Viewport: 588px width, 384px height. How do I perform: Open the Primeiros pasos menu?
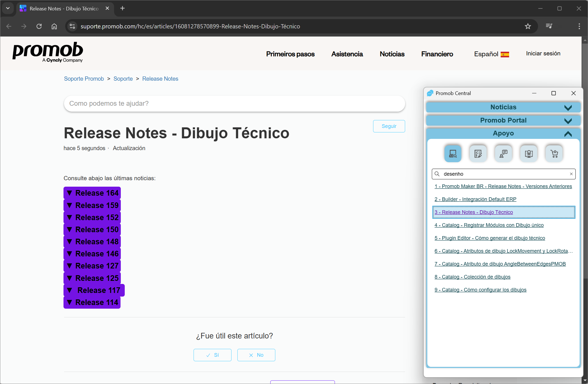[x=290, y=54]
